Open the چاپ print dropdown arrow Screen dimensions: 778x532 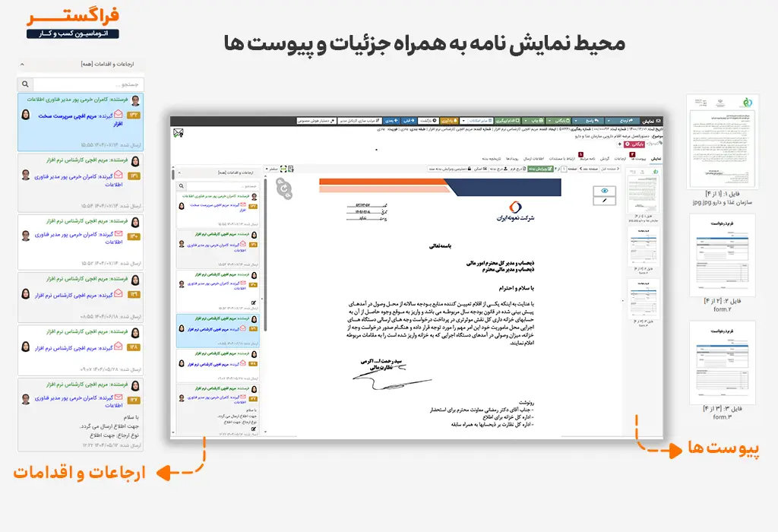(527, 121)
